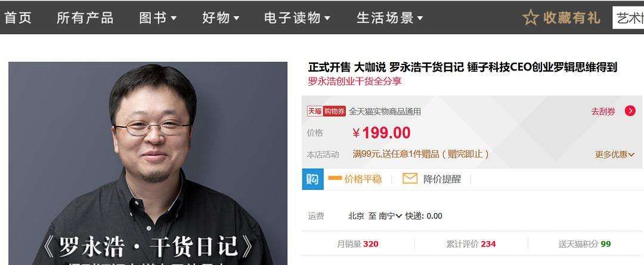This screenshot has width=644, height=265.
Task: Open 累计评价 234 reviews
Action: coord(471,244)
